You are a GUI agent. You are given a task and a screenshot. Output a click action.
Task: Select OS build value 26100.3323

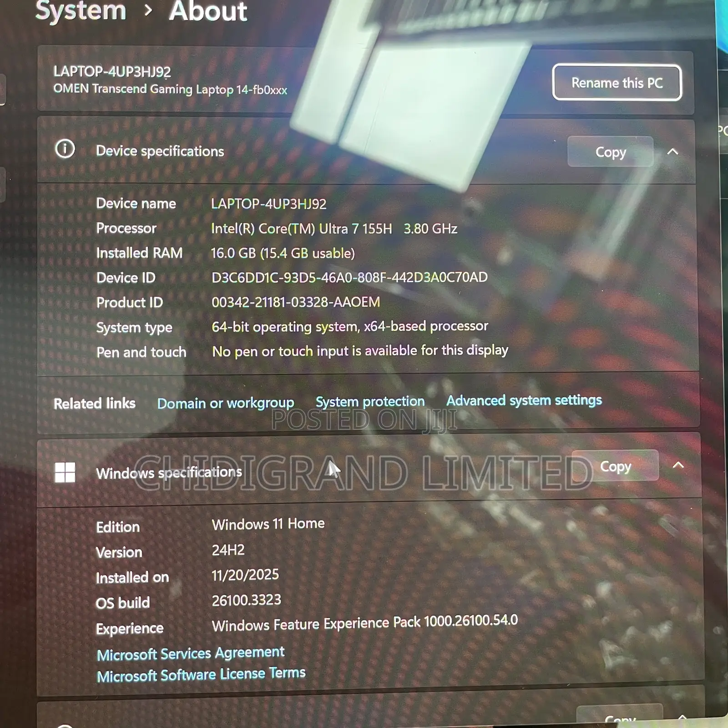(247, 601)
